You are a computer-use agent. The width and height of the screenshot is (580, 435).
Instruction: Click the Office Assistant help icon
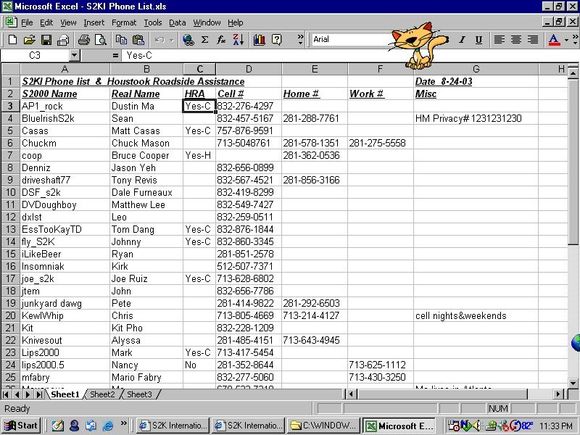pyautogui.click(x=277, y=40)
